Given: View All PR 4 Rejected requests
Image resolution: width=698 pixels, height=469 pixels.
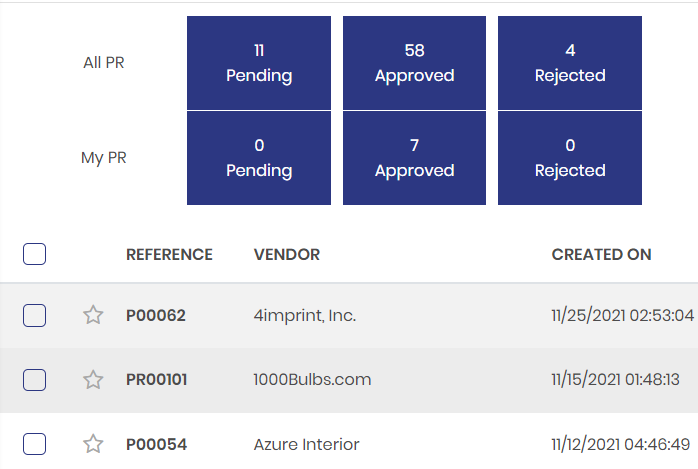Looking at the screenshot, I should pos(569,62).
